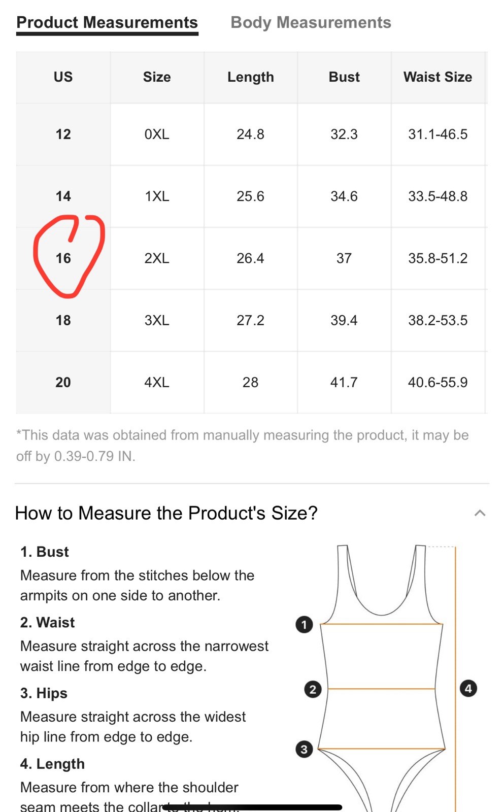
Task: Click the Bust column header
Action: (344, 77)
